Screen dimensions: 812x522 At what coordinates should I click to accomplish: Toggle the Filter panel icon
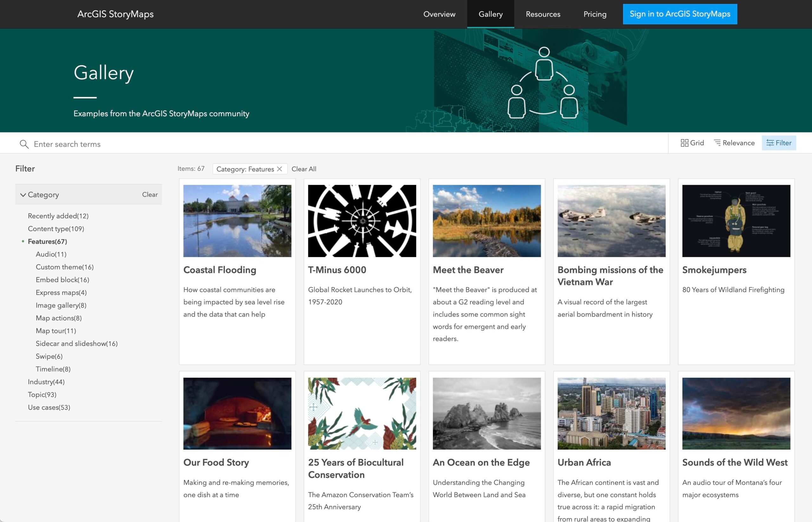point(779,143)
